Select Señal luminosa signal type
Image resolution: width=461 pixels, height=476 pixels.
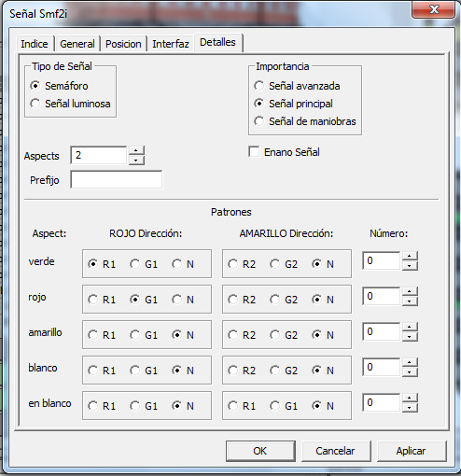[70, 104]
